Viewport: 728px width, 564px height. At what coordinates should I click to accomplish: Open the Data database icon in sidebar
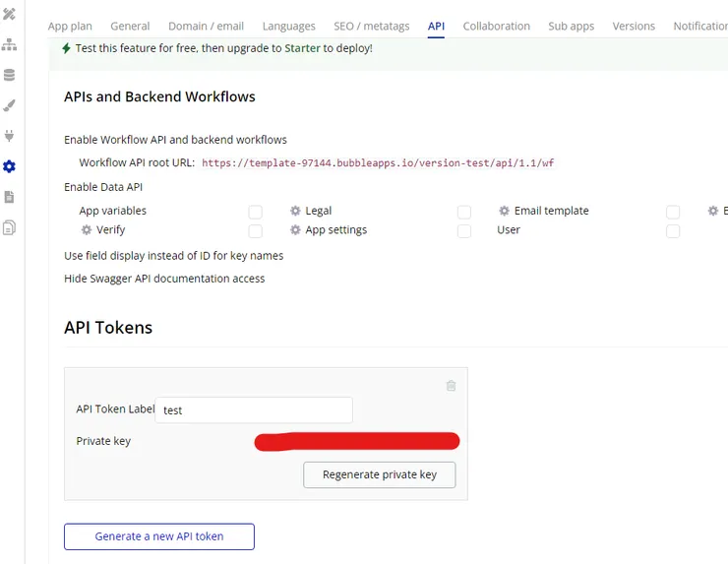tap(10, 76)
